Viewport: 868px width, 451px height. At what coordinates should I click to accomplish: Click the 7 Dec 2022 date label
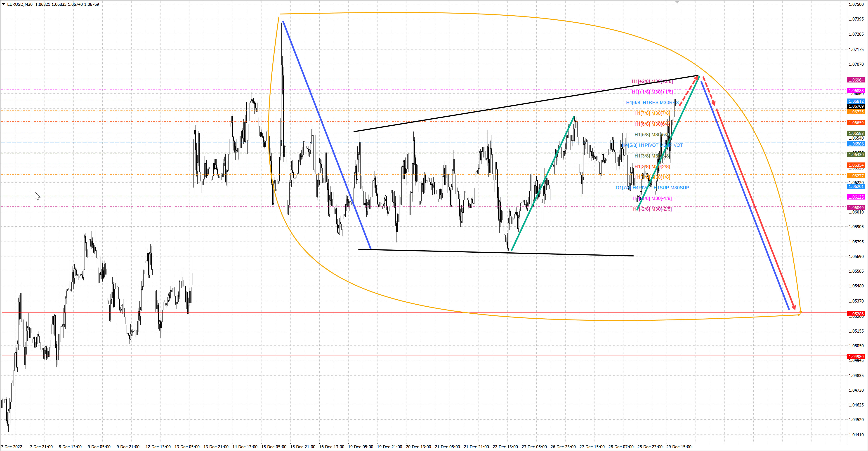point(12,447)
